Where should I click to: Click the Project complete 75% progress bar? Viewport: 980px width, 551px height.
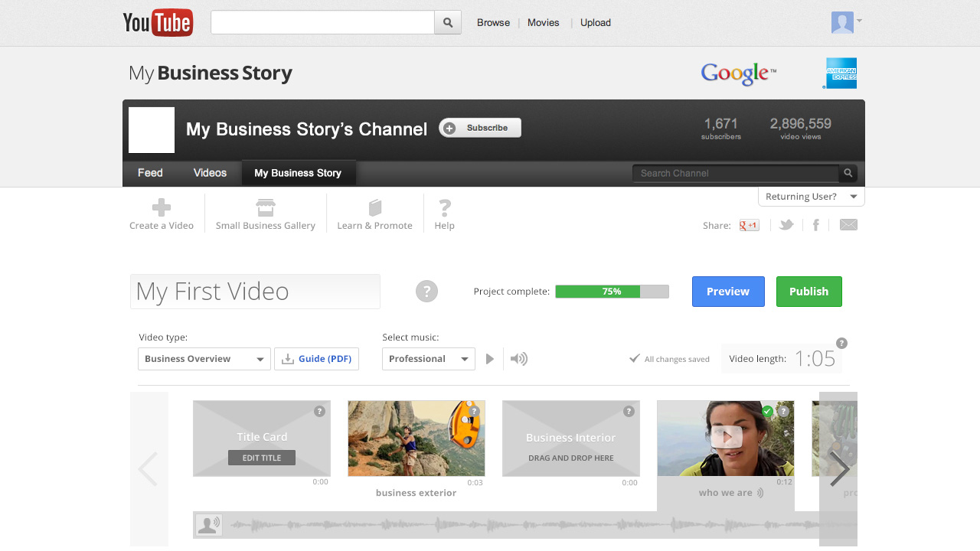click(x=612, y=292)
